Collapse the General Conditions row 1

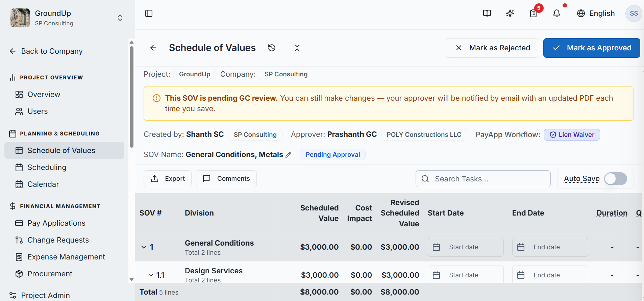click(x=144, y=247)
